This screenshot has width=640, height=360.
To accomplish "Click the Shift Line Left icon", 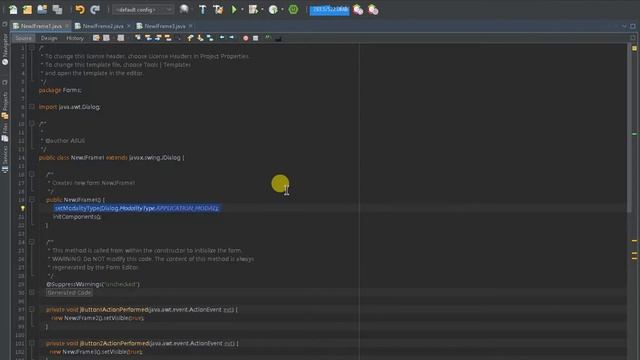I will [x=222, y=38].
